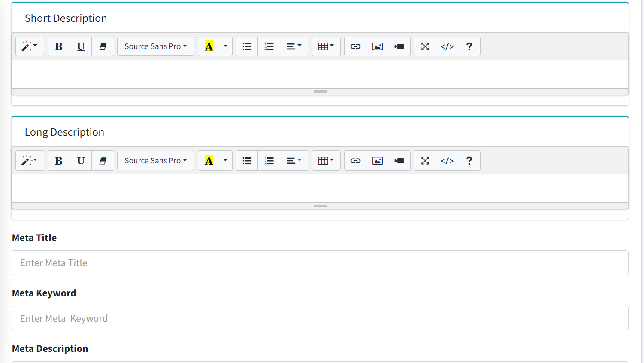The height and width of the screenshot is (363, 644).
Task: Insert picture in Long Description editor
Action: pyautogui.click(x=377, y=161)
